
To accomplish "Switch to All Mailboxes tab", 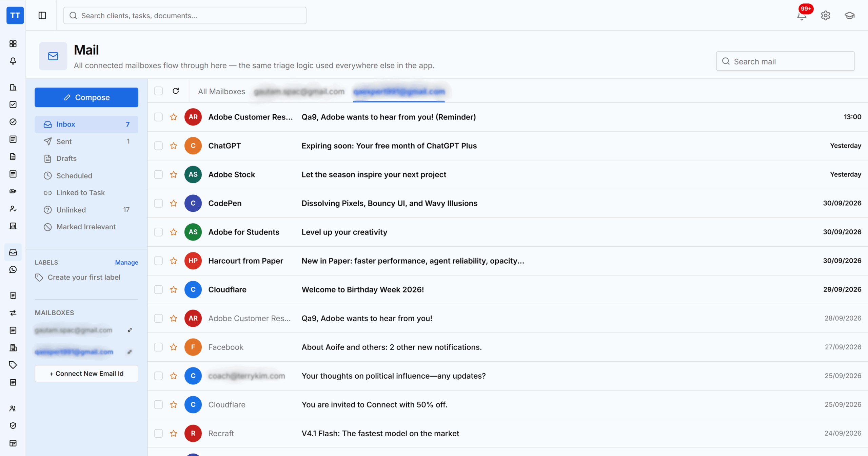I will click(221, 92).
